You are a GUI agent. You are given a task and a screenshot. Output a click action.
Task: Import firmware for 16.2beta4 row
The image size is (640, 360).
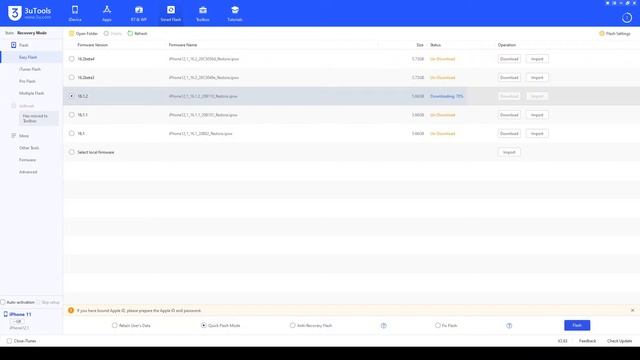click(x=537, y=59)
